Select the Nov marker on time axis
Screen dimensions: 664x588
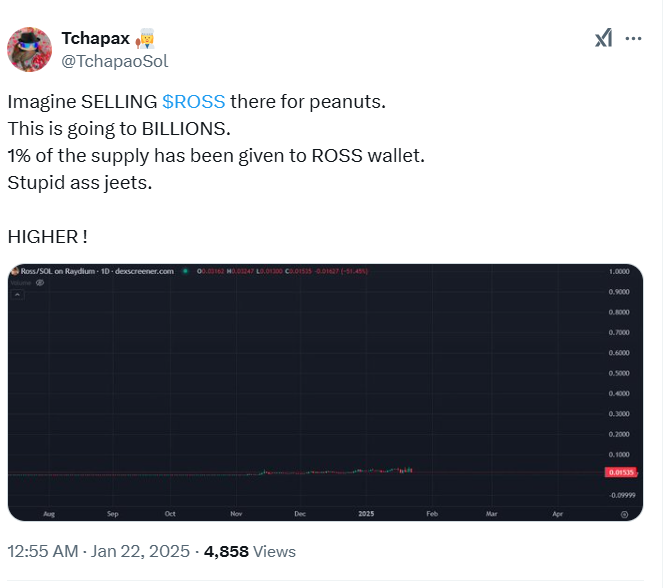click(x=236, y=513)
